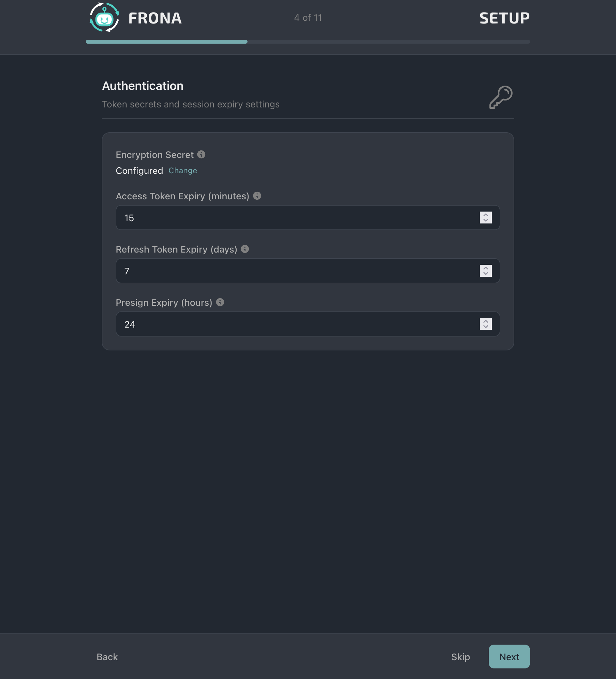Select the Presign Expiry input field
The image size is (616, 679).
(x=303, y=324)
